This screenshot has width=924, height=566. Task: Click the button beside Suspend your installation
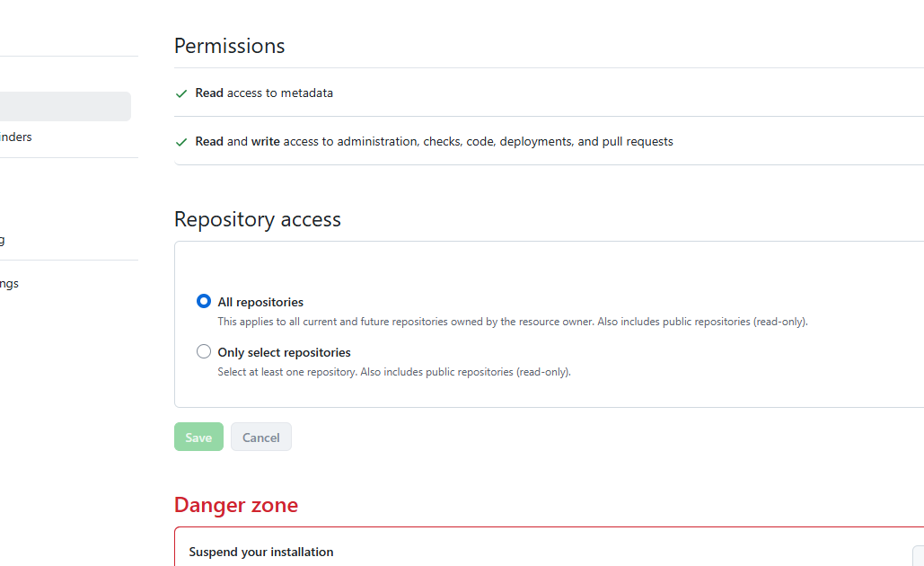pos(918,556)
